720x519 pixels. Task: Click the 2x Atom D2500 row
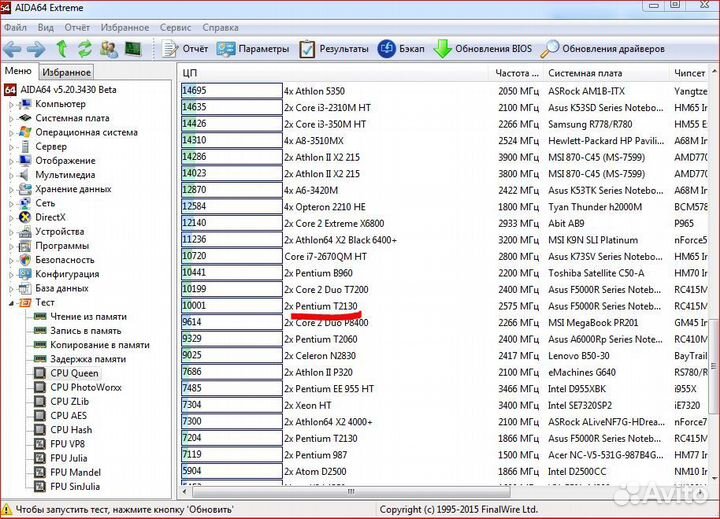click(444, 471)
